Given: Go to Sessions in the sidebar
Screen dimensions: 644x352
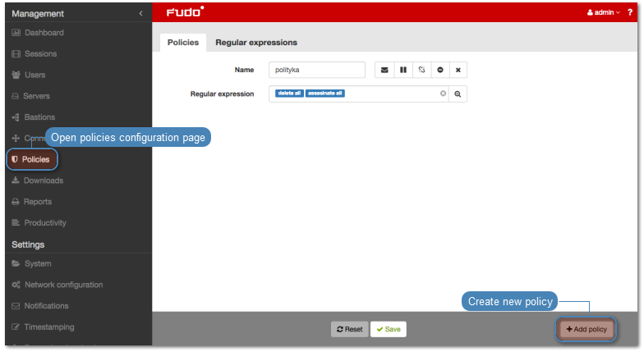Looking at the screenshot, I should tap(40, 54).
